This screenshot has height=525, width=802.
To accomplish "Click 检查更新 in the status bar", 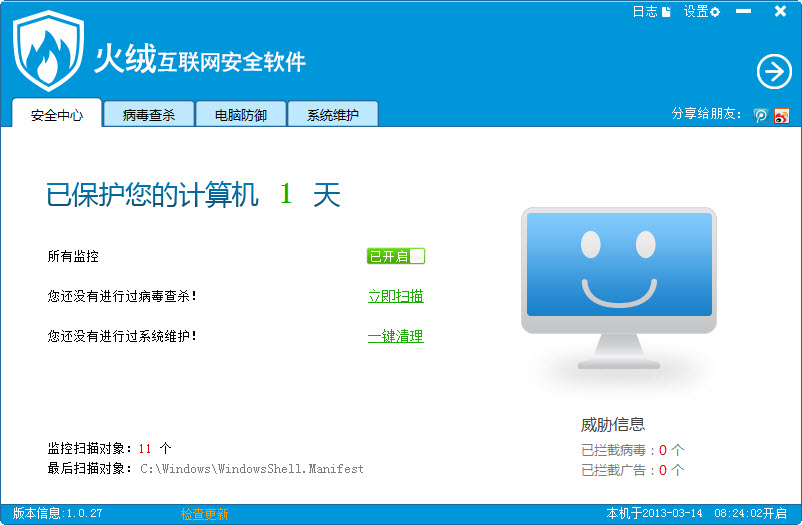I will pos(204,514).
